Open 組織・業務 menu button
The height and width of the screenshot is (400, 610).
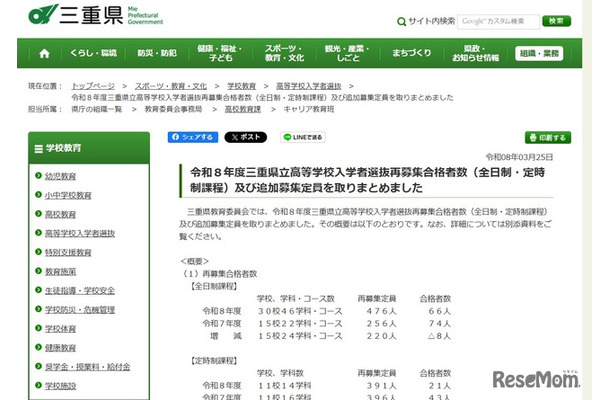click(x=539, y=53)
